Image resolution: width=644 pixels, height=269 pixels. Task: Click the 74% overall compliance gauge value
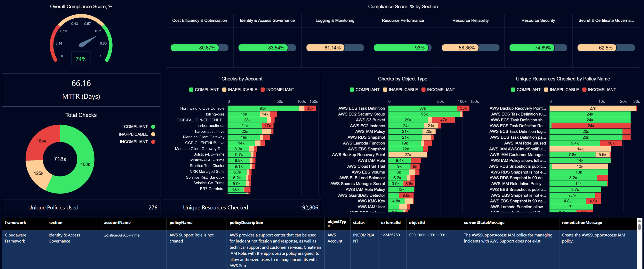(81, 59)
